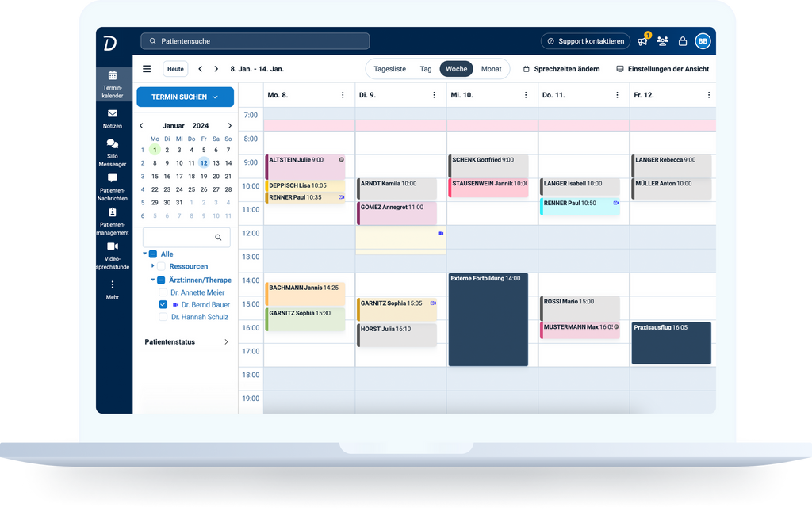
Task: Switch to the Tagesliste view
Action: (389, 69)
